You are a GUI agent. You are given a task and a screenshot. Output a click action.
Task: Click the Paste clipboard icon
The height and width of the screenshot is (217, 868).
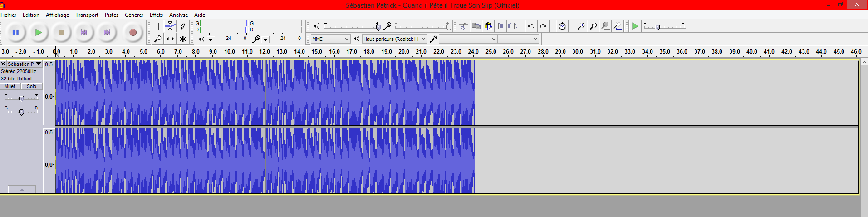pyautogui.click(x=488, y=26)
